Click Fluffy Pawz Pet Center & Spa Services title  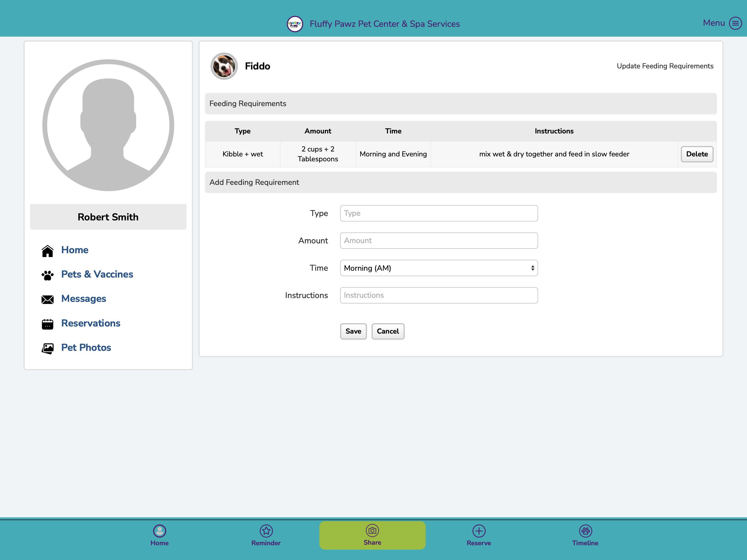[384, 24]
